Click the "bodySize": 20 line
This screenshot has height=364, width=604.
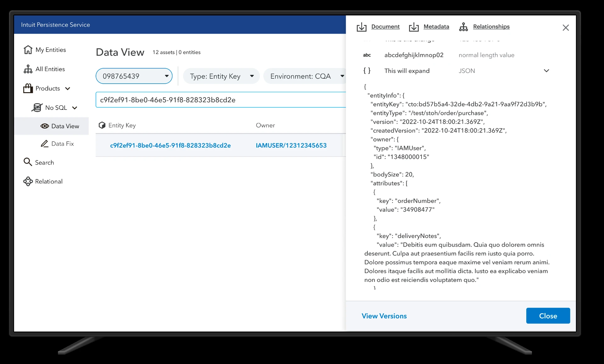pos(392,174)
